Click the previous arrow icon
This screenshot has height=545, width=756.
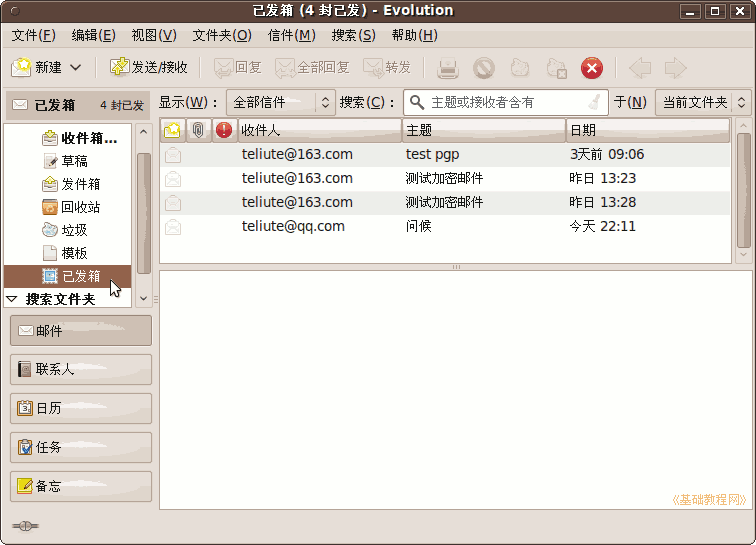click(640, 68)
